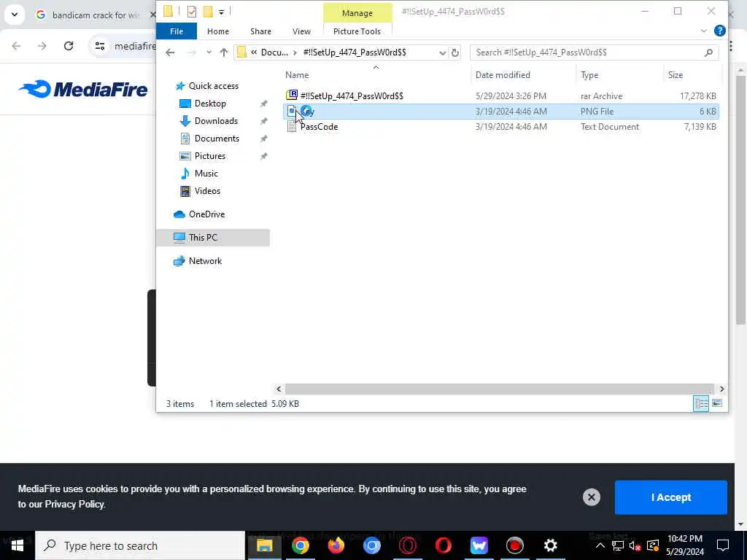
Task: Switch to the Share ribbon tab
Action: 260,31
